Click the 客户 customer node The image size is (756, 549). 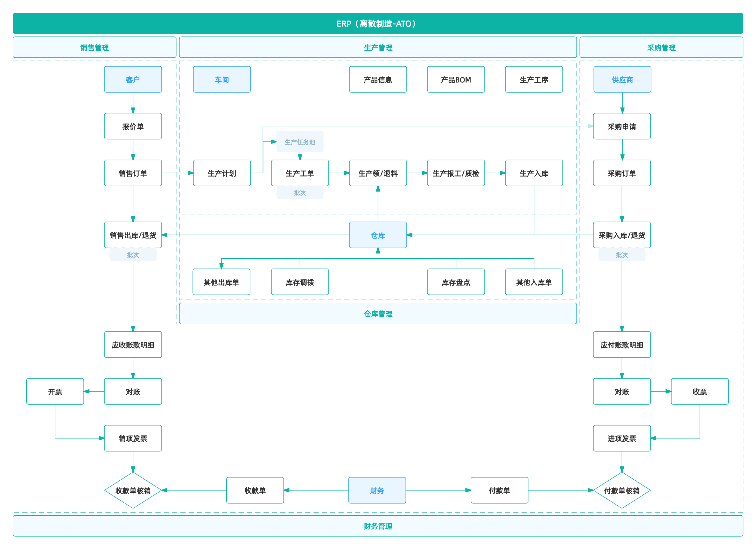133,79
